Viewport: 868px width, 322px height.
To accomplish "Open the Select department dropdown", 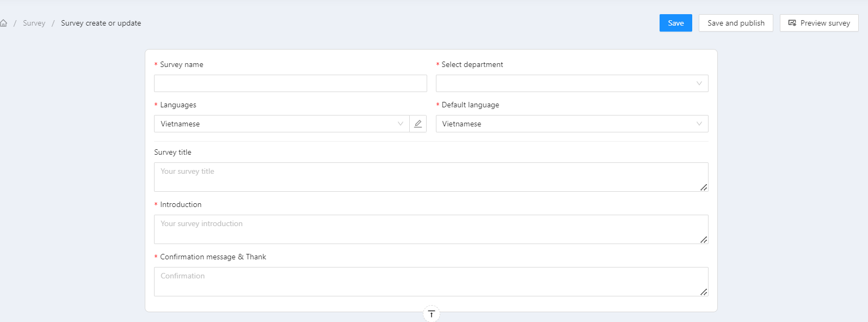I will tap(571, 83).
